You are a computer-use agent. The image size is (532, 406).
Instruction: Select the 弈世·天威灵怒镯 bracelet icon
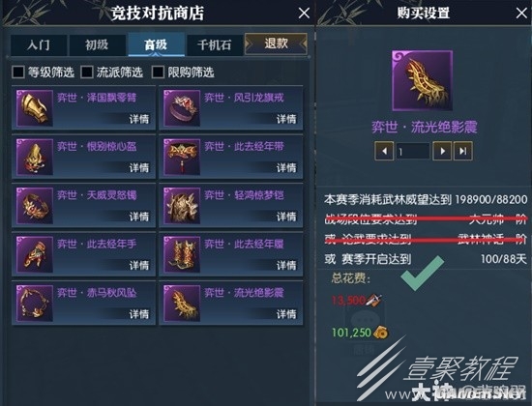[35, 206]
